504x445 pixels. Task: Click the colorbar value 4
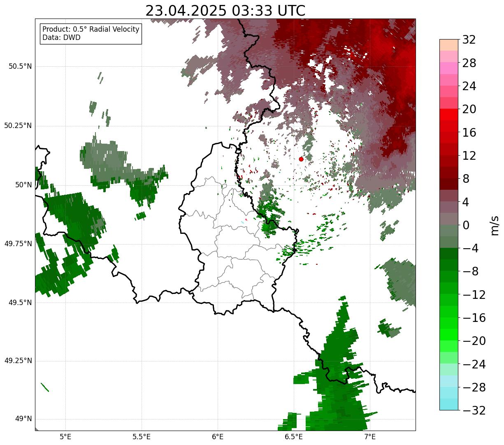click(466, 202)
